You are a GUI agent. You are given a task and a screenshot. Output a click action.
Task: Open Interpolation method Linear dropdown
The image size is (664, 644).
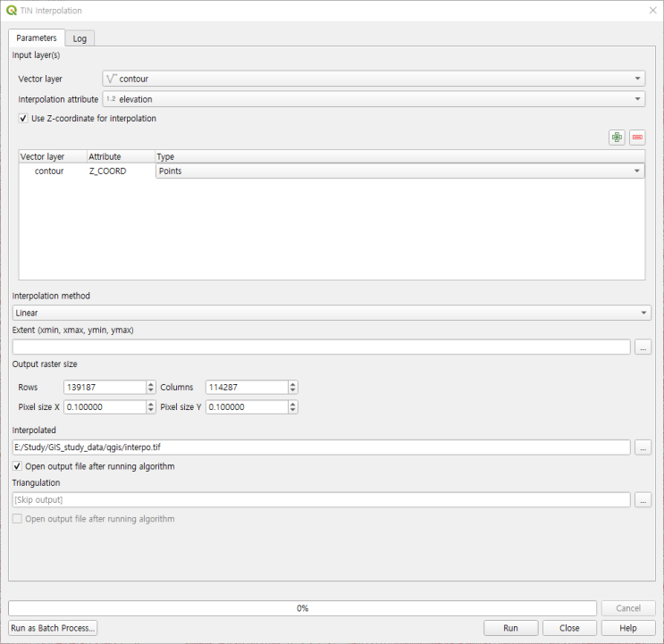tap(332, 314)
